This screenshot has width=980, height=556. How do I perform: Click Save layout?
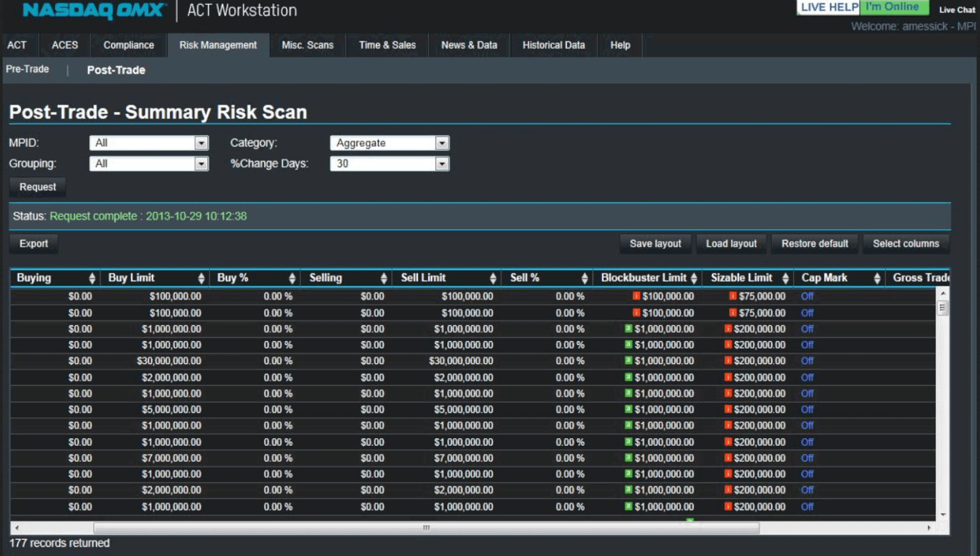pos(655,244)
